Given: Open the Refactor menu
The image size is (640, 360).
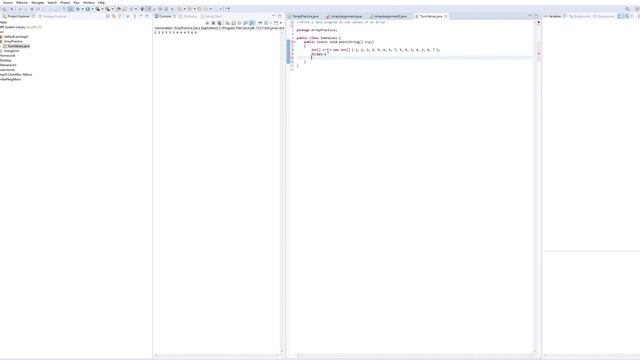Looking at the screenshot, I should point(22,2).
